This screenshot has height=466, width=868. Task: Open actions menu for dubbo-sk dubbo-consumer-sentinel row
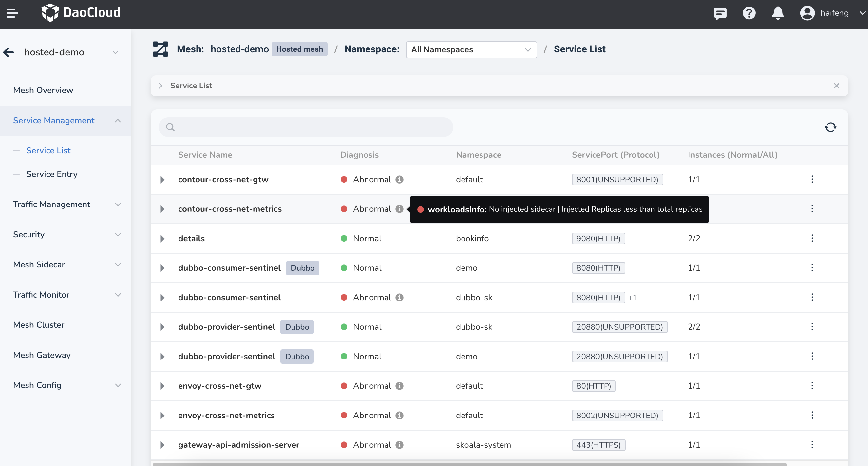(x=812, y=298)
